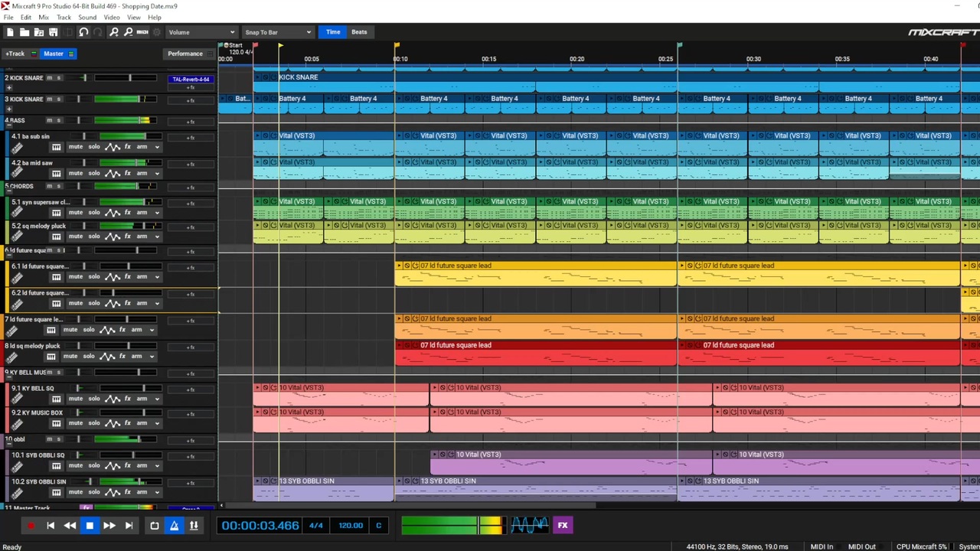Click the fast forward transport button
Image resolution: width=980 pixels, height=551 pixels.
coord(109,526)
